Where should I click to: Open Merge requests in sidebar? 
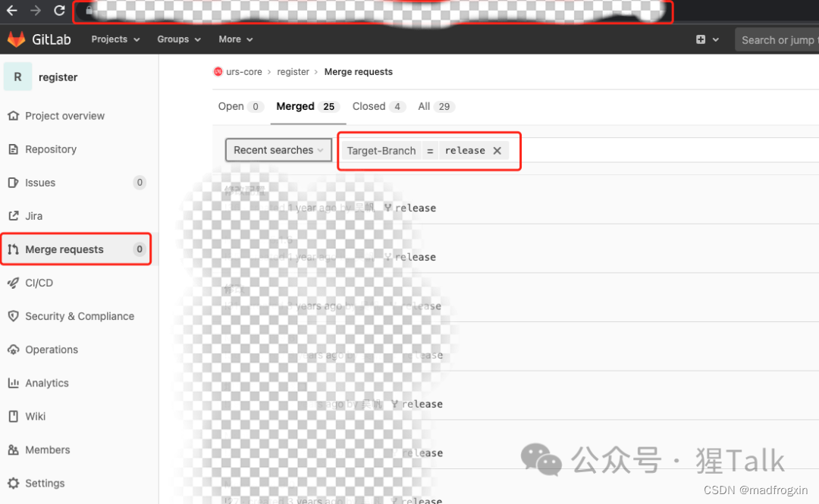pos(64,249)
